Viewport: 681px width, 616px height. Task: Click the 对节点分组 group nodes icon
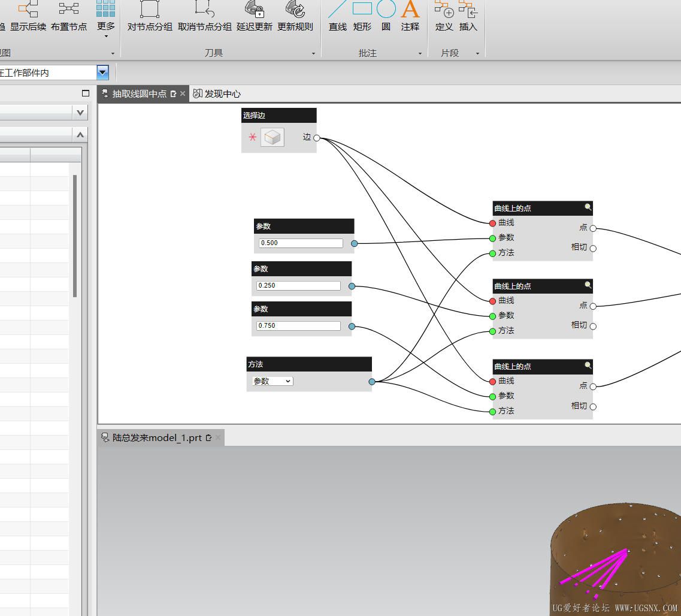[x=150, y=9]
